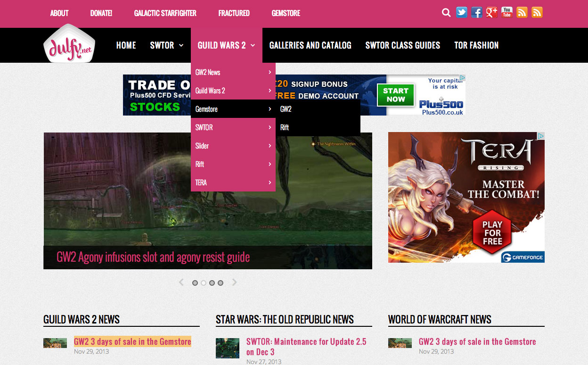Open the About page link
Image resolution: width=588 pixels, height=365 pixels.
coord(59,13)
